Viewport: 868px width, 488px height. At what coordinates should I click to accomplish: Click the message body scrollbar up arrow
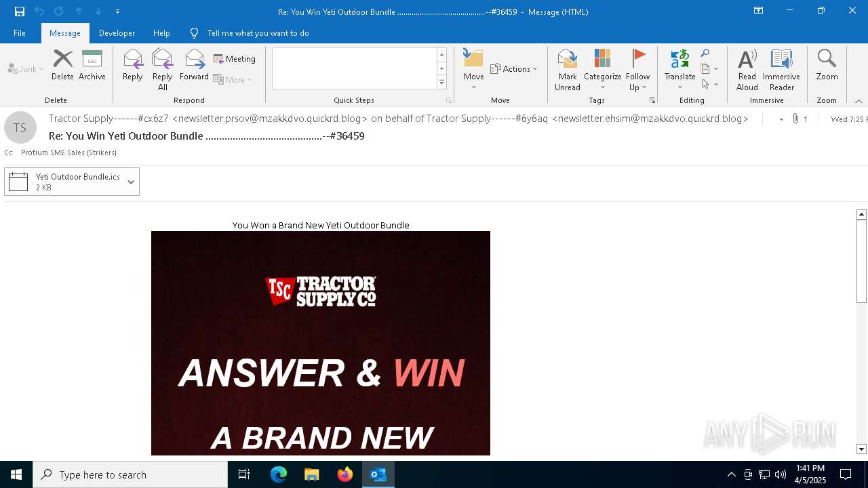[861, 214]
